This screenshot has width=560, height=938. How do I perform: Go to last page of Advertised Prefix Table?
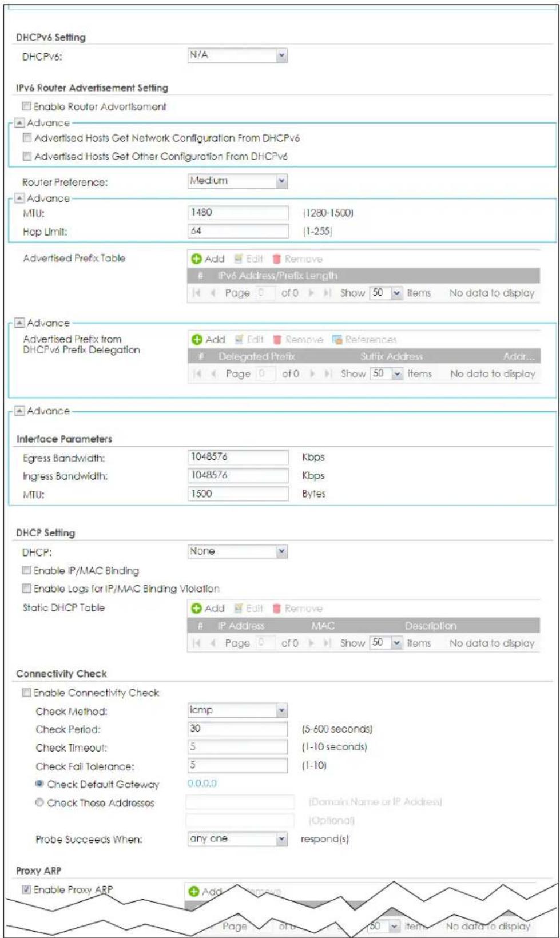coord(327,293)
